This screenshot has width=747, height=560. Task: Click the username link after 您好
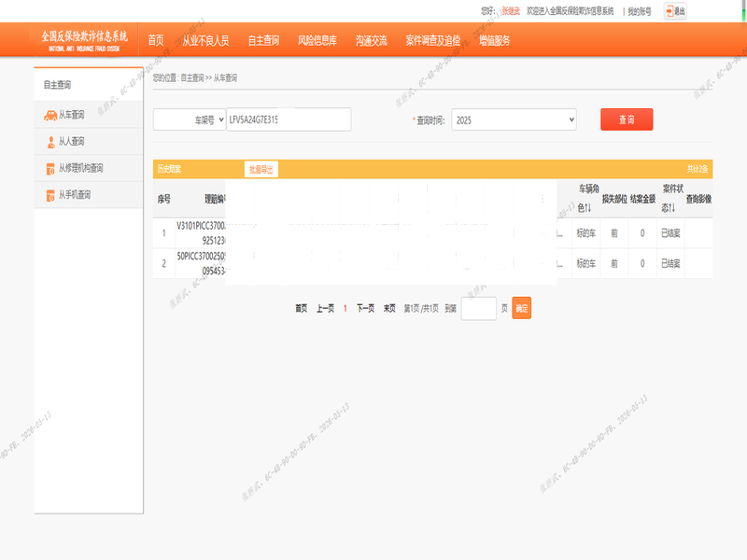pyautogui.click(x=511, y=11)
